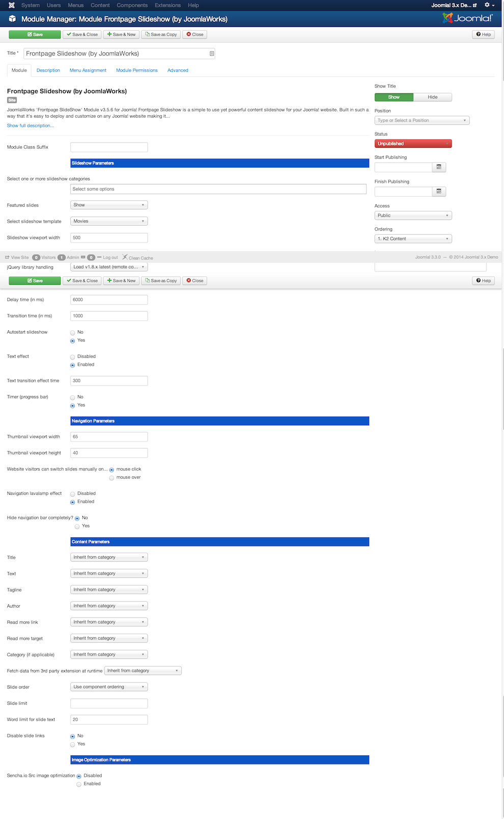Click the View Site link in the status bar
The width and height of the screenshot is (504, 819).
point(17,258)
